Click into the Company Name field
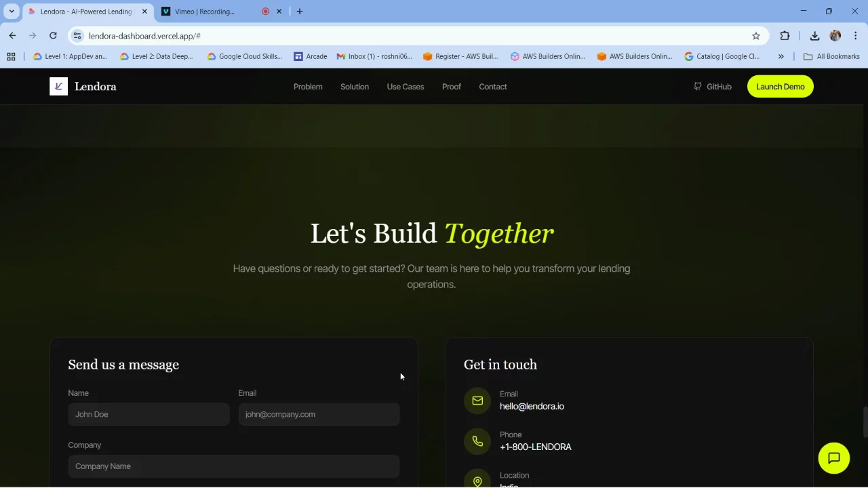868x488 pixels. click(x=233, y=466)
